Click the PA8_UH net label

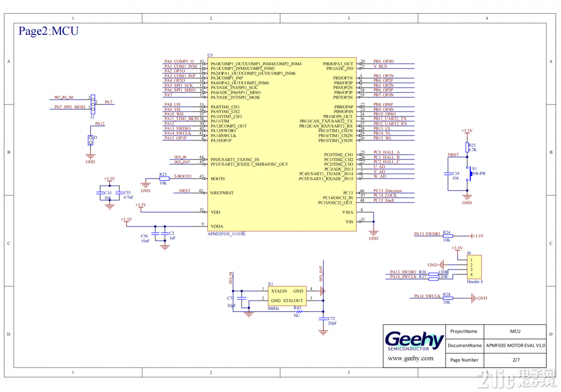[x=173, y=105]
